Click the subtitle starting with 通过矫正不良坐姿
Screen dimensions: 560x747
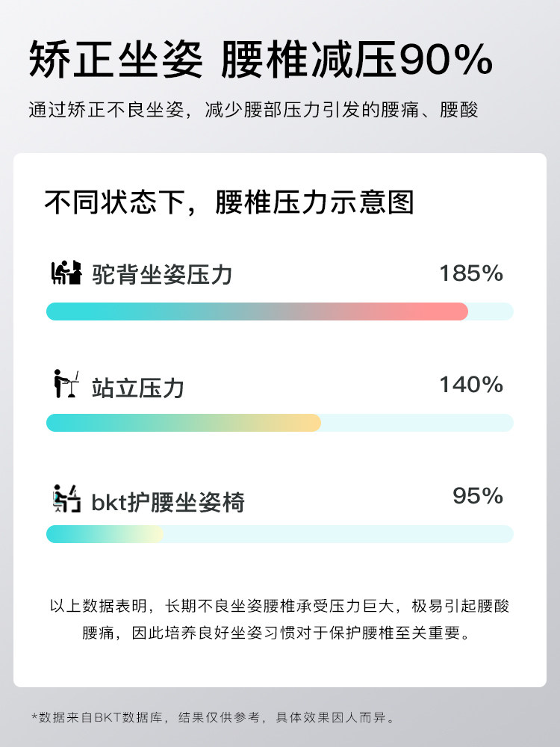coord(253,110)
